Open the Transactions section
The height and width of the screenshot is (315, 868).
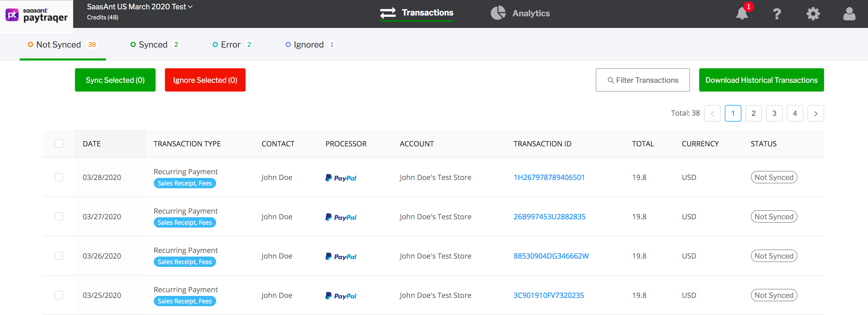(x=416, y=13)
